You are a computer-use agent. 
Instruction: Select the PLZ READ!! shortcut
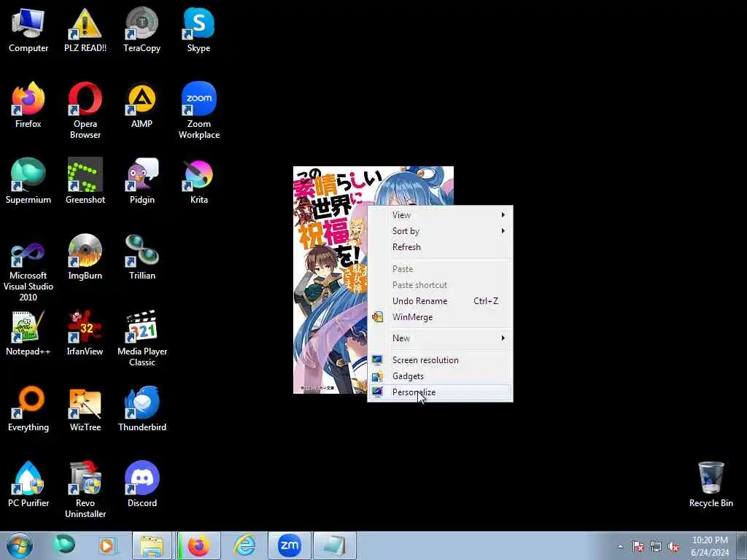tap(85, 29)
